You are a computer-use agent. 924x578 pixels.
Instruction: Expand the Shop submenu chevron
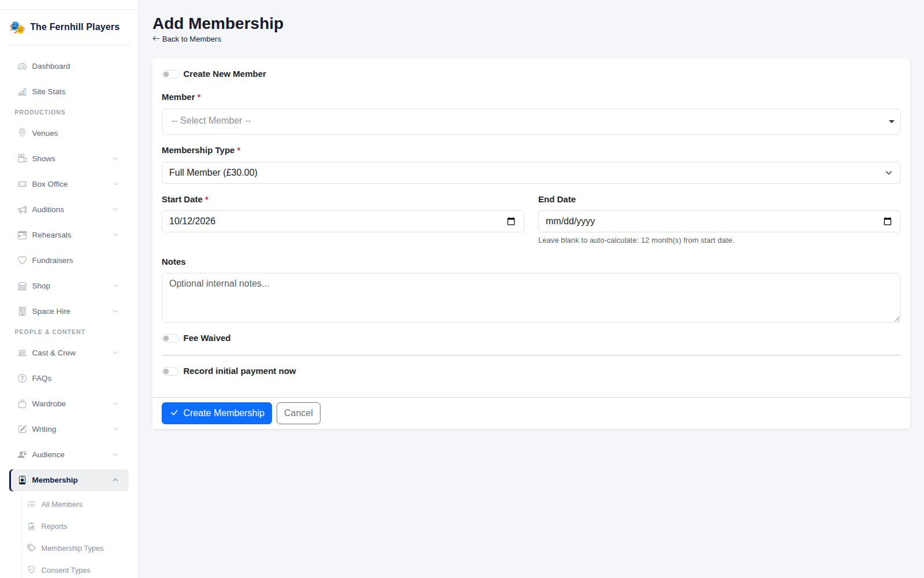(115, 286)
